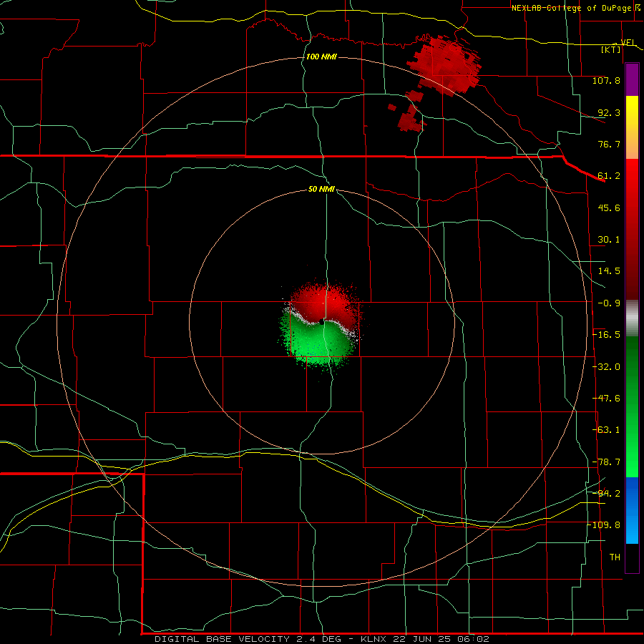Pick the green segment of the color bar
The height and width of the screenshot is (644, 644).
(632, 406)
